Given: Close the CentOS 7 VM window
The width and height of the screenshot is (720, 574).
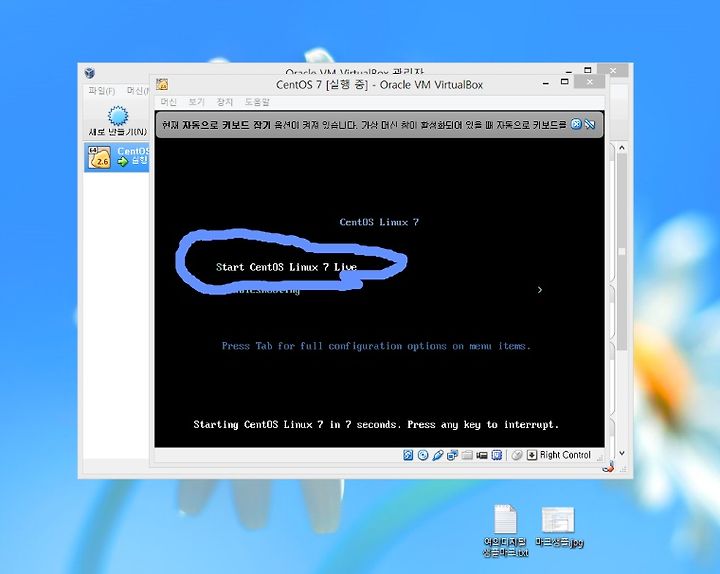Looking at the screenshot, I should [590, 82].
